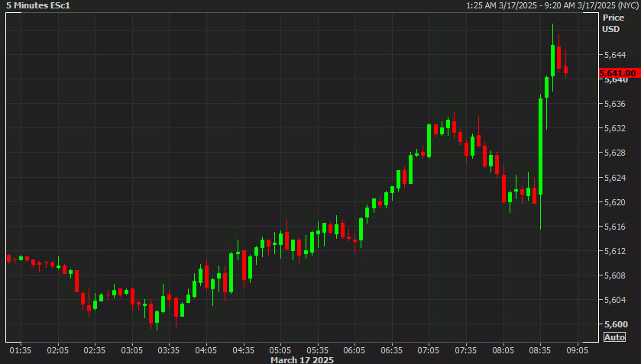Click the 08:05 time axis label
This screenshot has width=641, height=364.
click(x=503, y=350)
